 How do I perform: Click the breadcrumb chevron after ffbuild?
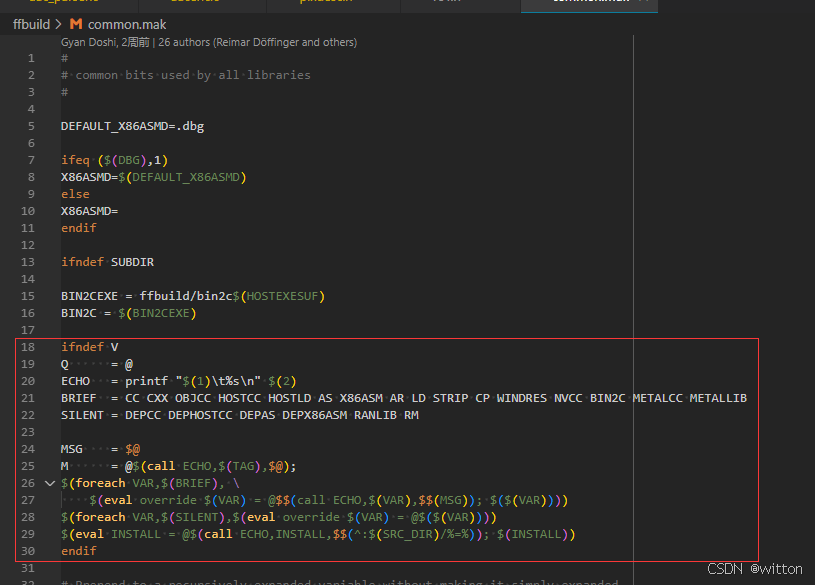tap(59, 23)
